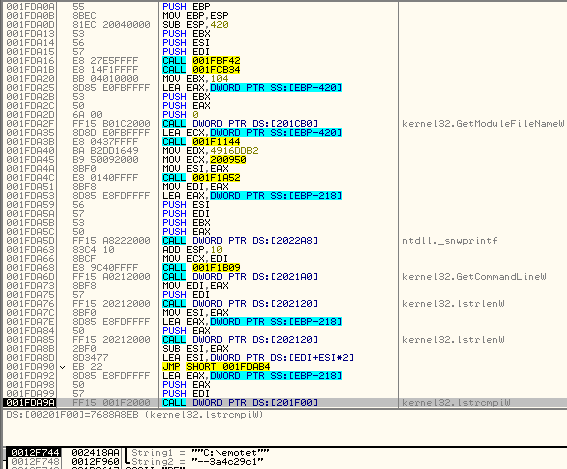Select MOV EDX,4916DDB2 instruction
Viewport: 567px width, 469px height.
tap(210, 150)
